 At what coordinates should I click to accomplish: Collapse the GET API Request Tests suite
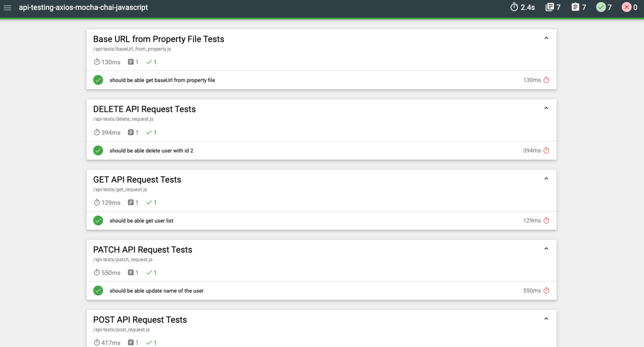[546, 178]
